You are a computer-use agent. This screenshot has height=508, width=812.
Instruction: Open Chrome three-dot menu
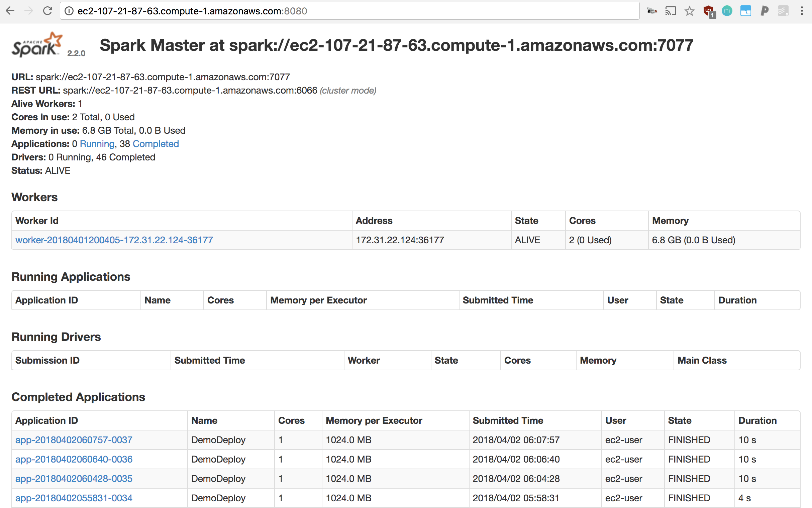click(802, 11)
